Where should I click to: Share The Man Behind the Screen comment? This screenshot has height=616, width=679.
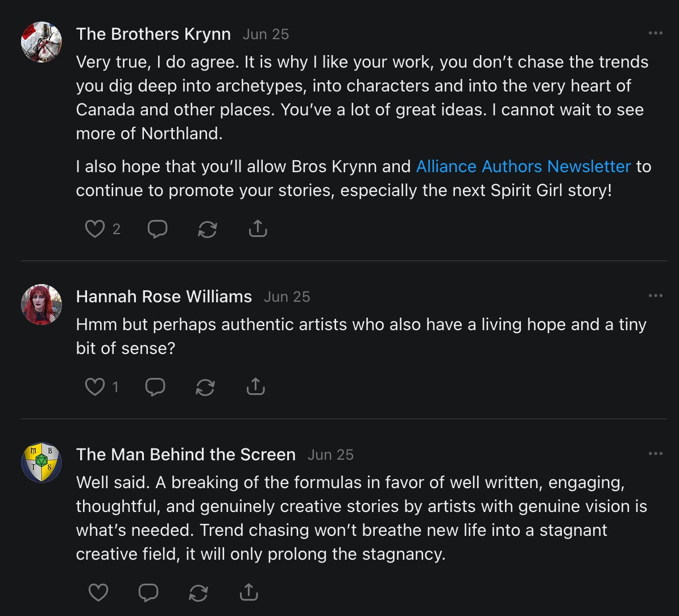[249, 593]
